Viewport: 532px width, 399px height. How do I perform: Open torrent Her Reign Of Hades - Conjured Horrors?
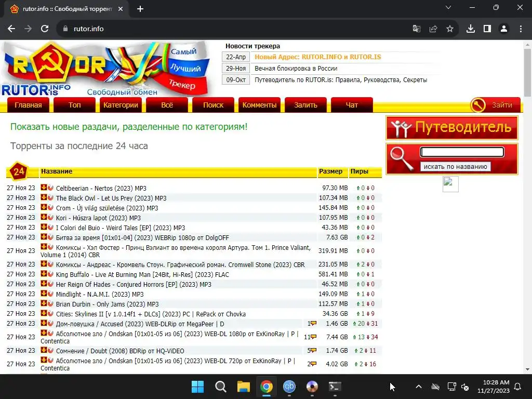click(x=134, y=284)
